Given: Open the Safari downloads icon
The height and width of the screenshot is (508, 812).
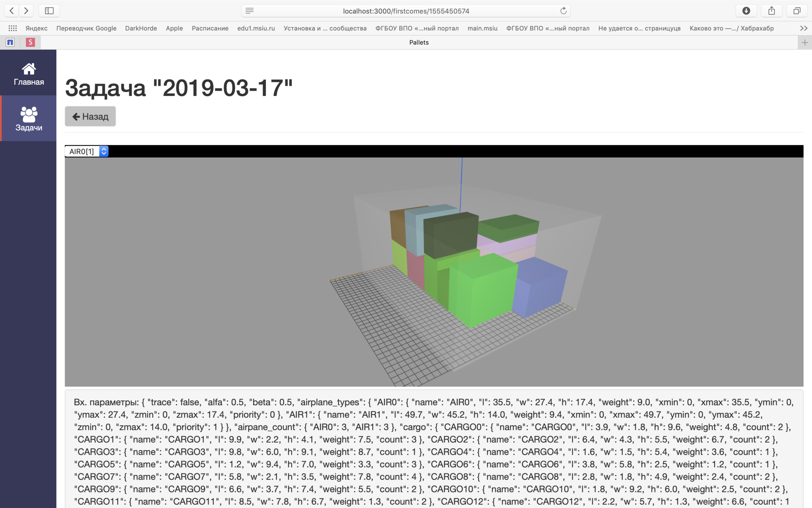Looking at the screenshot, I should click(746, 11).
